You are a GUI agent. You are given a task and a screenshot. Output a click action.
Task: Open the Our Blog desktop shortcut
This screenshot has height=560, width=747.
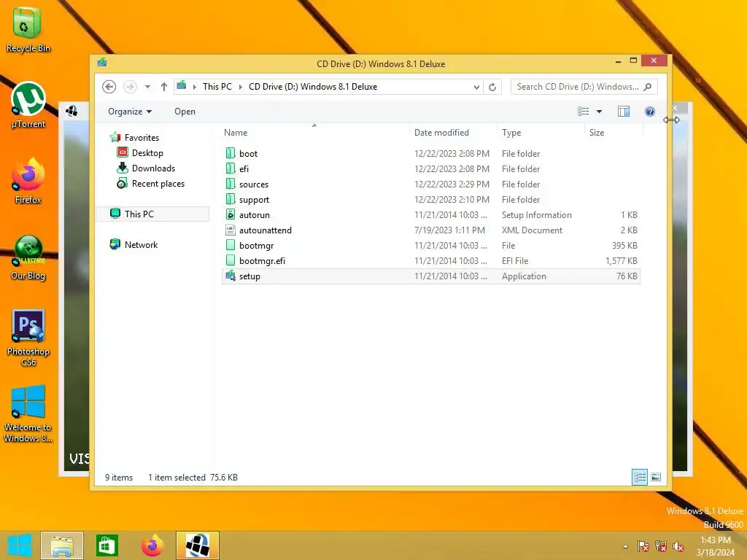pos(28,257)
